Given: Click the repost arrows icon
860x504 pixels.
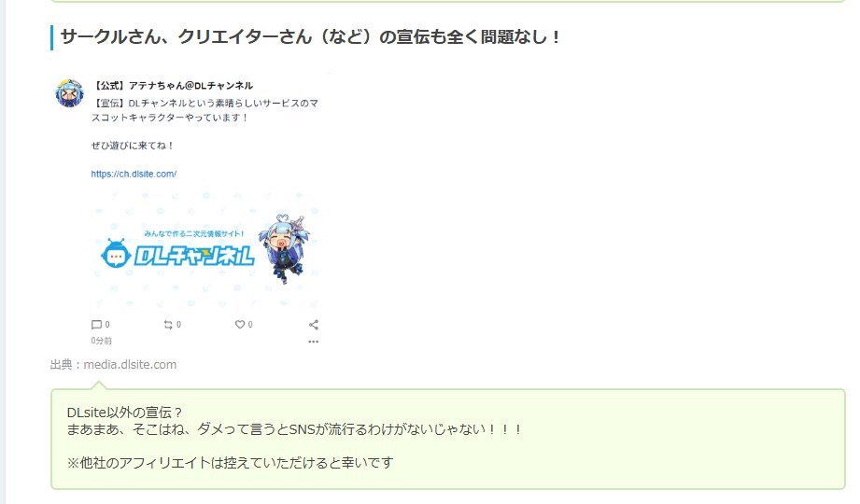Looking at the screenshot, I should pyautogui.click(x=168, y=325).
